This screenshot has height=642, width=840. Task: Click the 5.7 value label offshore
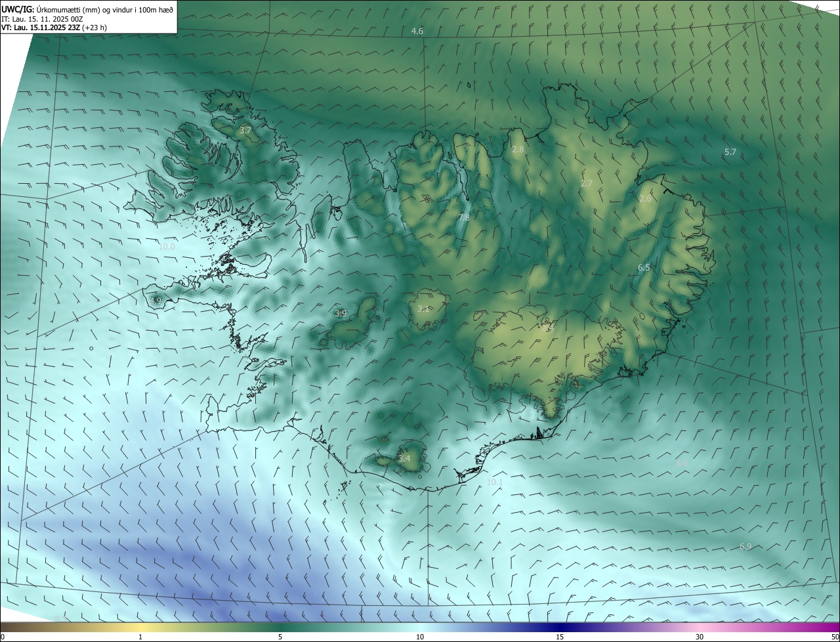tap(730, 152)
